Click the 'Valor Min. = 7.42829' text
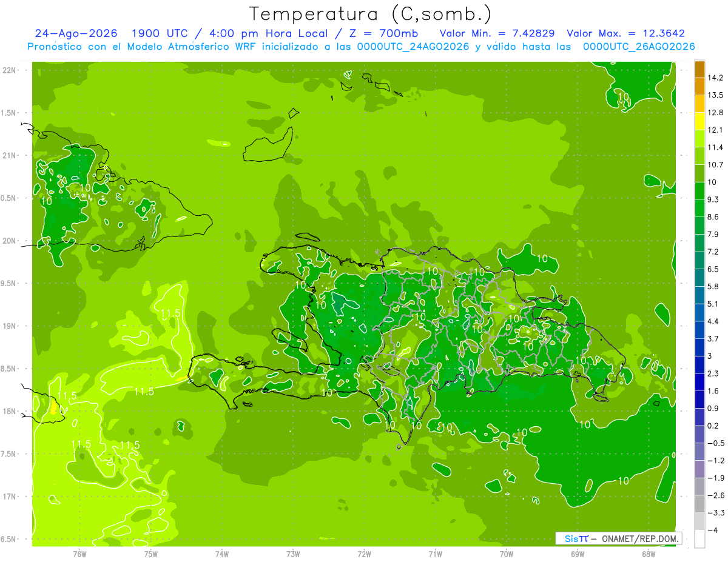This screenshot has height=562, width=728. click(x=497, y=33)
